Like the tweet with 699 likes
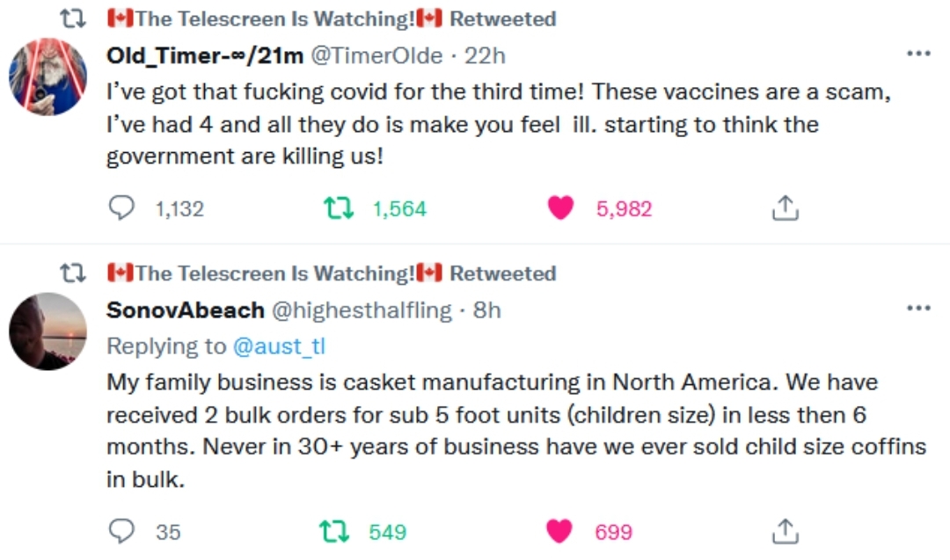 coord(560,531)
